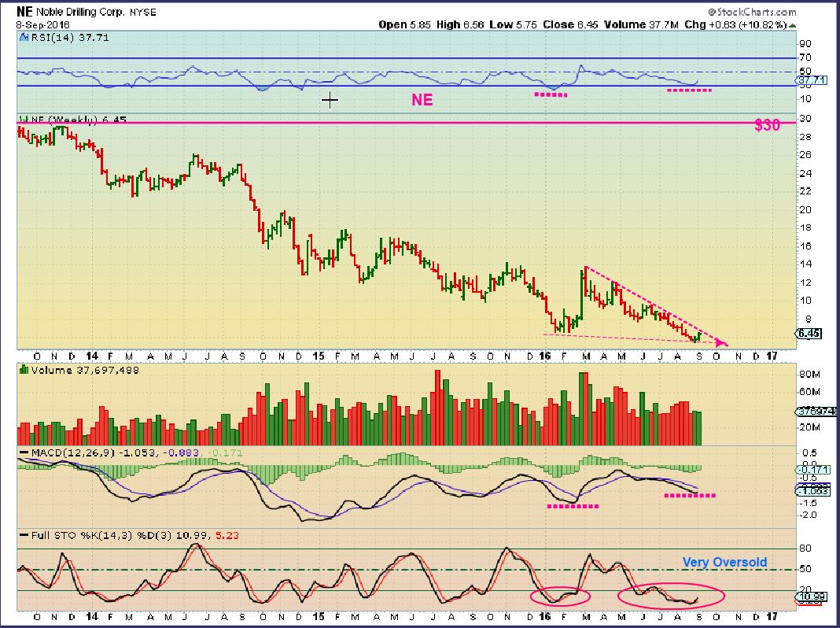This screenshot has height=628, width=840.
Task: Click the MACD(12,26,9) indicator label
Action: tap(73, 453)
